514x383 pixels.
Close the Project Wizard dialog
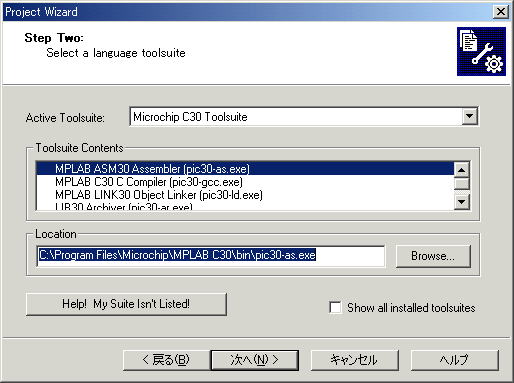coord(500,12)
